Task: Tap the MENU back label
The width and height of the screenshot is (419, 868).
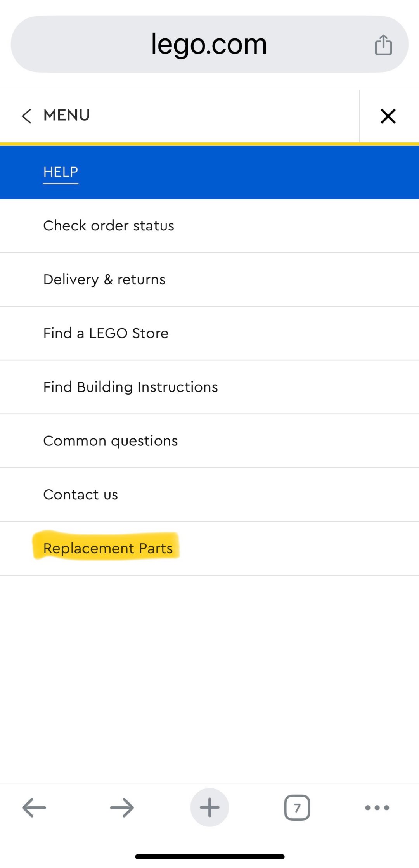Action: [67, 115]
